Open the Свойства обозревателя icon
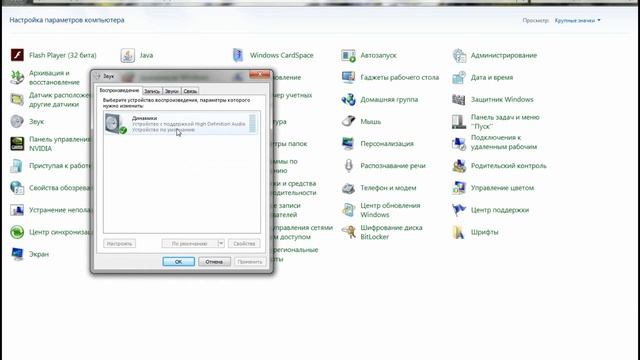Image resolution: width=640 pixels, height=360 pixels. pos(17,188)
